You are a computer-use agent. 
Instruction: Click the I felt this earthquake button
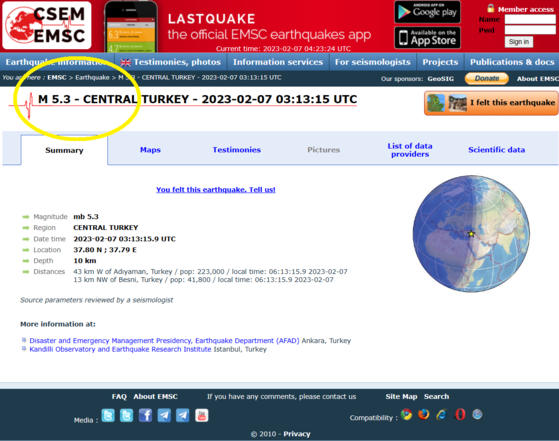click(491, 103)
